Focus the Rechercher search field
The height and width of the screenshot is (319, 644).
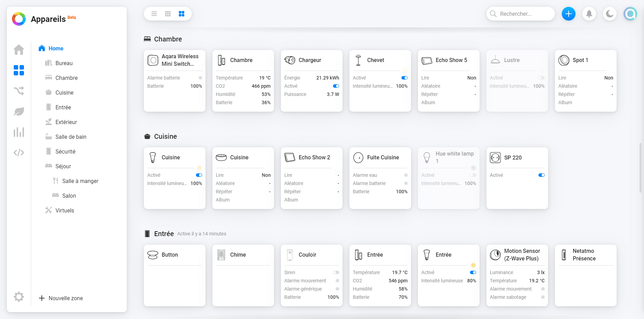tap(521, 14)
